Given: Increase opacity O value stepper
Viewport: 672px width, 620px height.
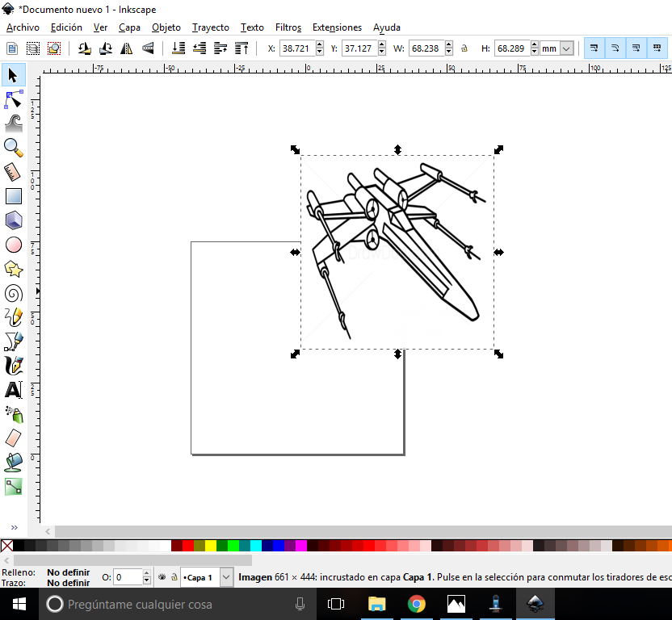Looking at the screenshot, I should (x=146, y=573).
